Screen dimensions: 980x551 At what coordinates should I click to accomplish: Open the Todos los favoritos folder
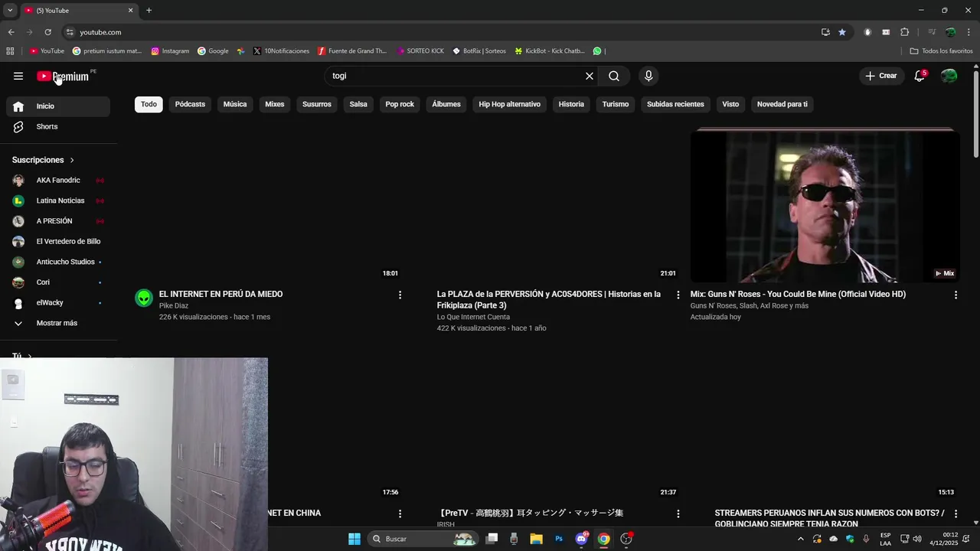point(942,51)
